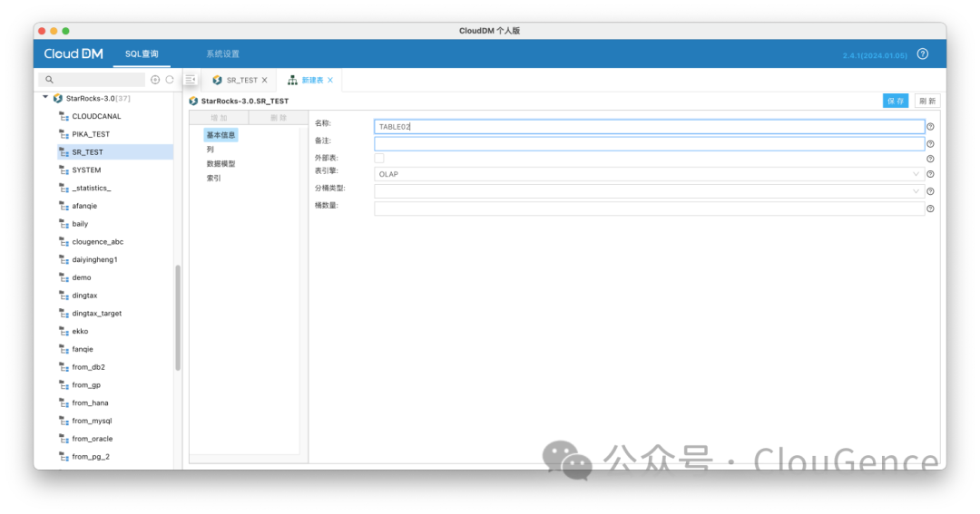
Task: Click the 备注 input field
Action: 650,144
